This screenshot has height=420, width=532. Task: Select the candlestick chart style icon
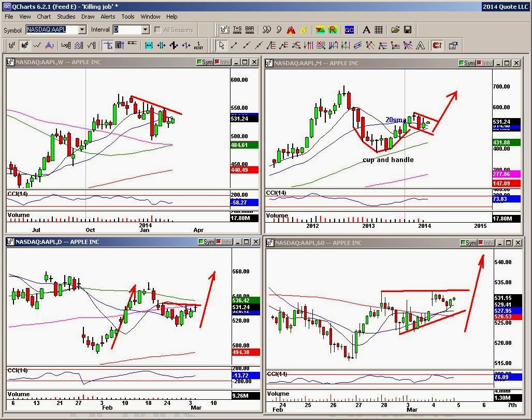[x=24, y=45]
